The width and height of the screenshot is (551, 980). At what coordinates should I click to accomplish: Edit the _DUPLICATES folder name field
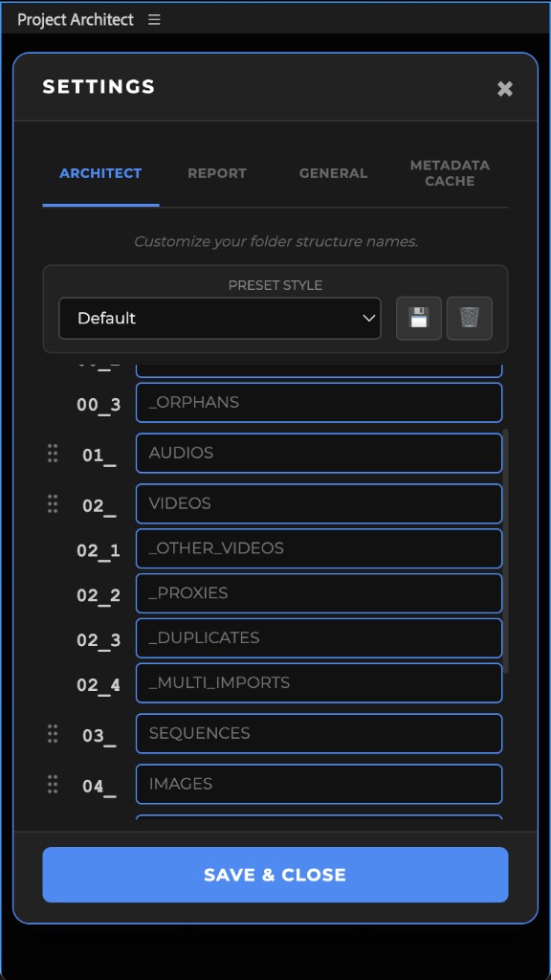tap(319, 638)
